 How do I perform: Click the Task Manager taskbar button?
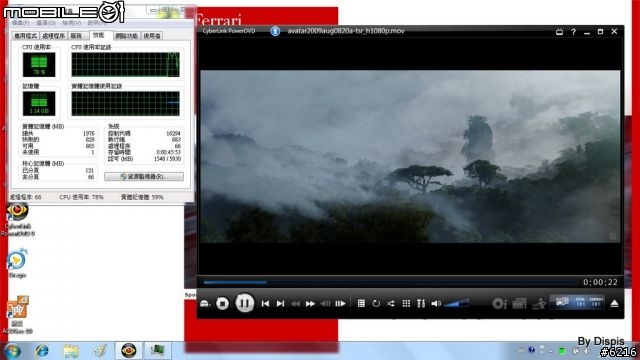[x=157, y=351]
